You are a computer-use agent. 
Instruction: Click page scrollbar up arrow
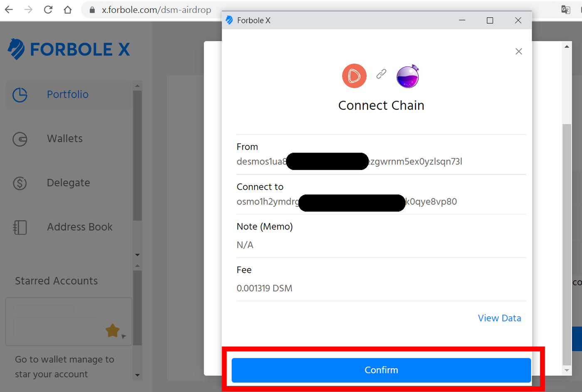click(567, 47)
